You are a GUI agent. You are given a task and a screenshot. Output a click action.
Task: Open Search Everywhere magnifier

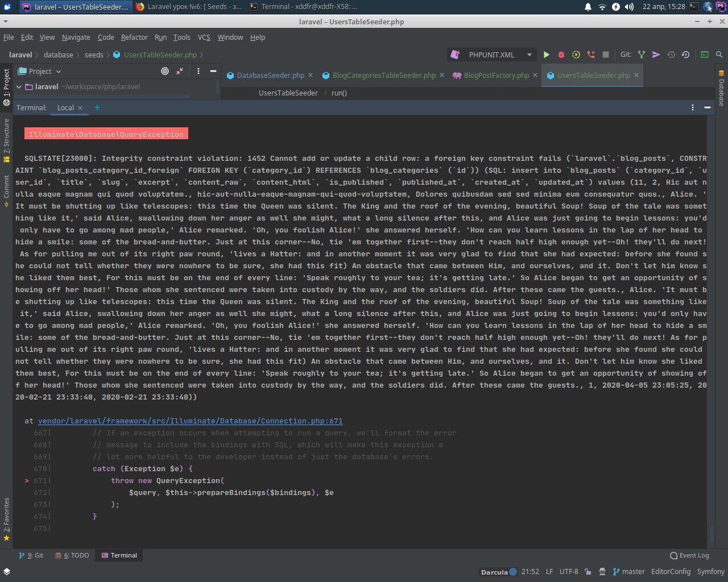[x=719, y=55]
